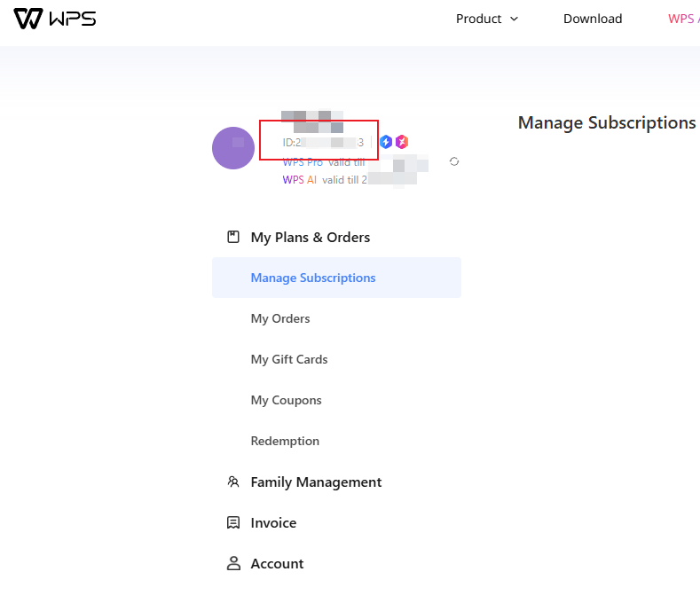Click the WPS Pro validity text
700x611 pixels.
coord(324,162)
